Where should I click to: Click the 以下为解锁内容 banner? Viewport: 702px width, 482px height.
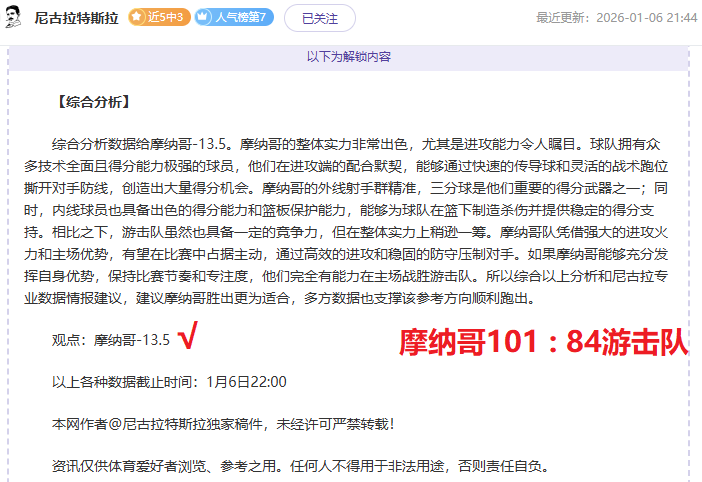coord(348,57)
